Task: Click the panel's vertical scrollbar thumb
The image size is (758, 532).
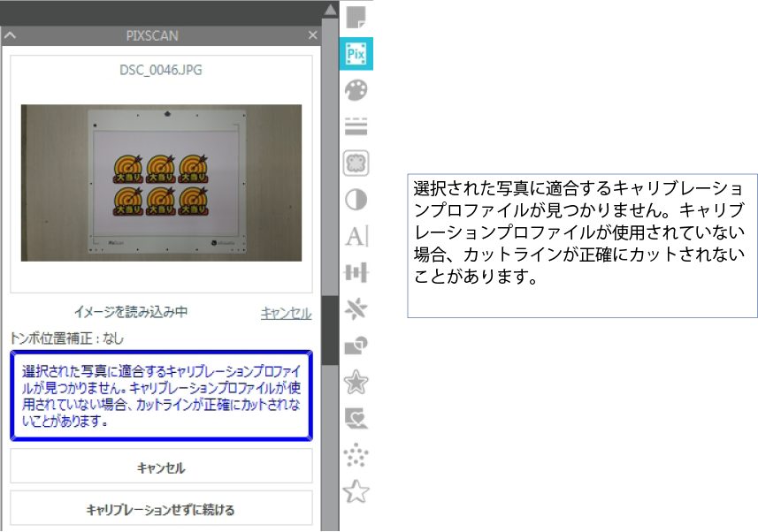Action: tap(330, 331)
